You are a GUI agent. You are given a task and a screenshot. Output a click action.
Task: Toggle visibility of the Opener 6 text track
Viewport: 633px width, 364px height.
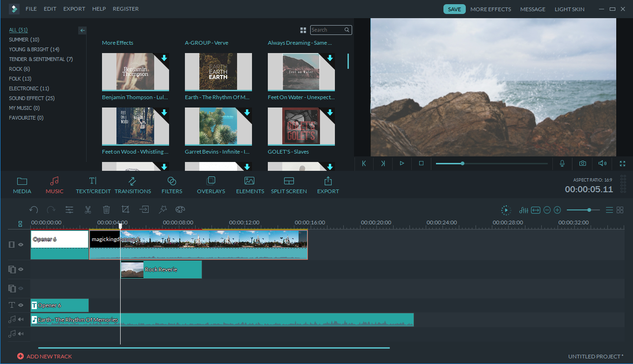[x=20, y=305]
